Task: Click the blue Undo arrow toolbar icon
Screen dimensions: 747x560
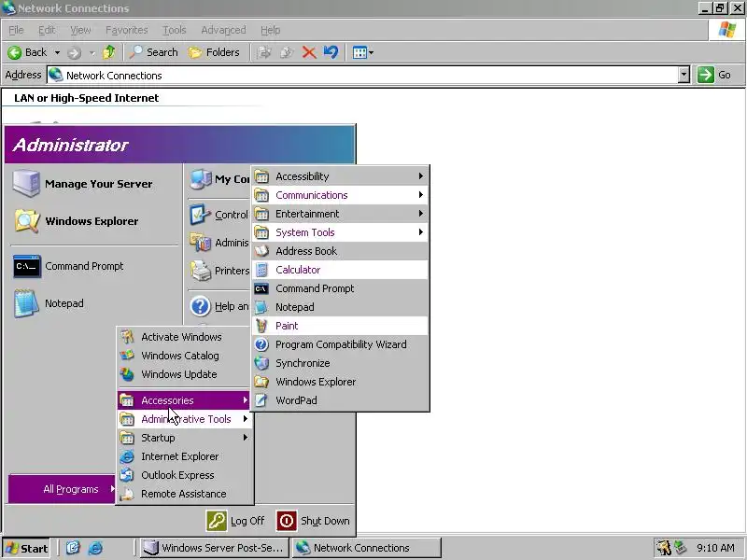Action: 331,52
